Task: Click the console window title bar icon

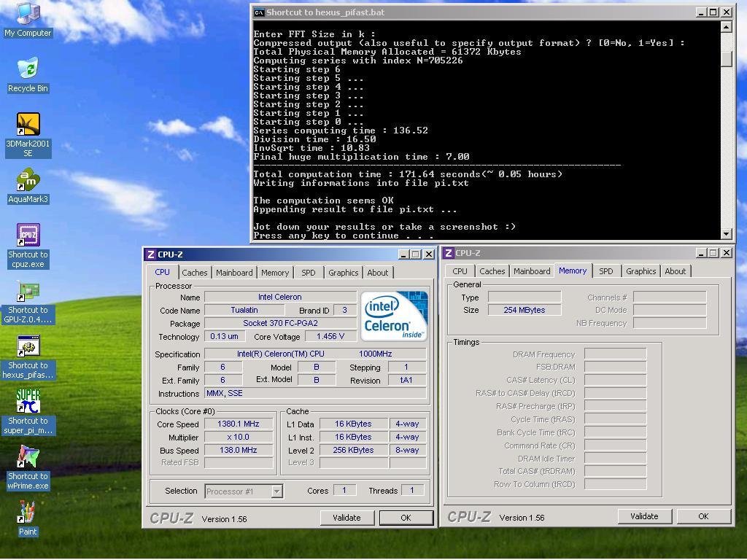Action: coord(259,12)
